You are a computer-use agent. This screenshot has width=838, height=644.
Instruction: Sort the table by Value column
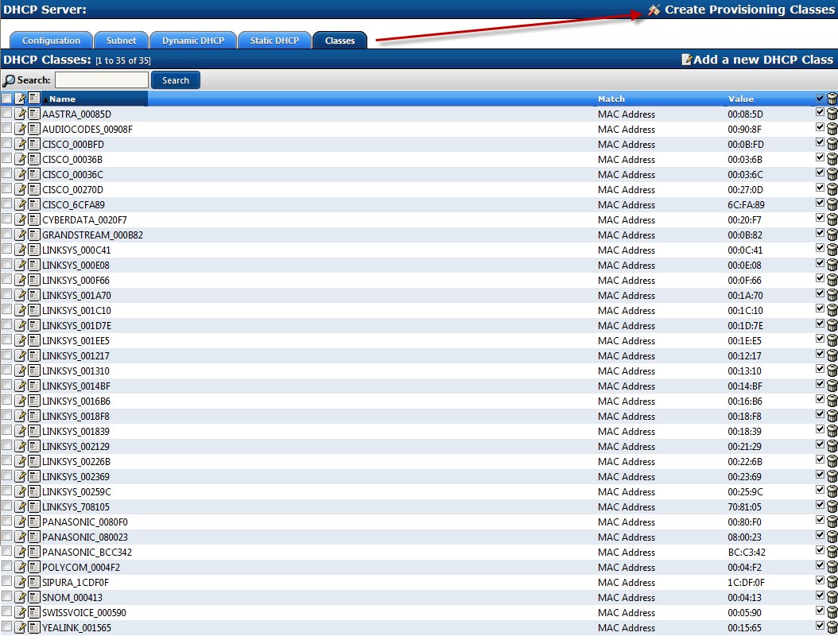741,99
